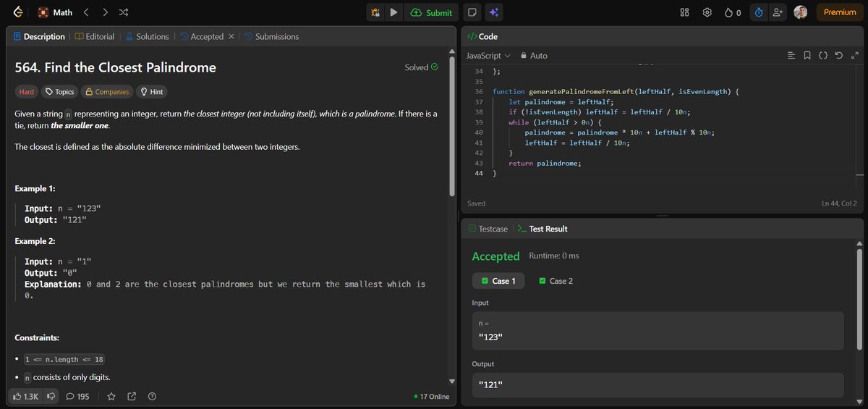Run the code with the play button

[x=393, y=12]
